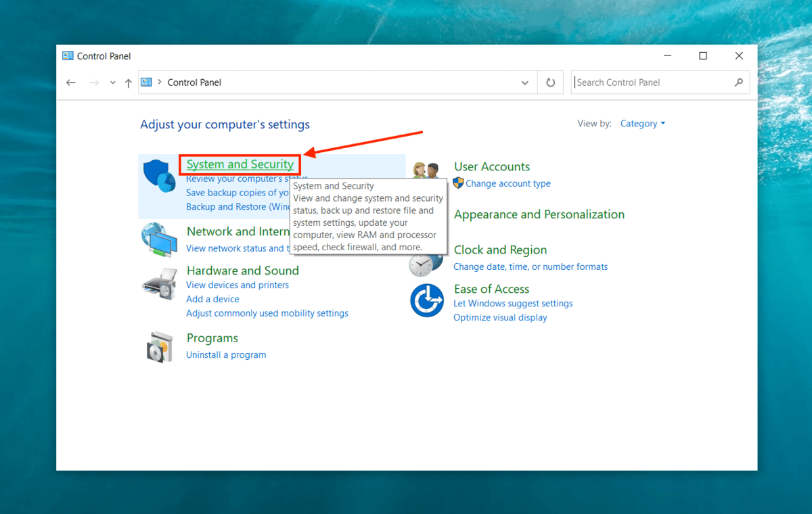Screen dimensions: 812x514
Task: Click Uninstall a program
Action: pos(226,355)
